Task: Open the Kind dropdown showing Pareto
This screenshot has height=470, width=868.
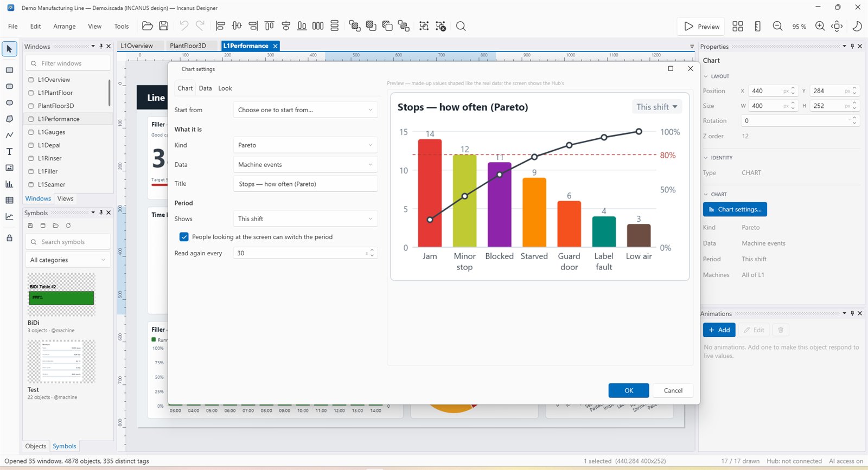Action: click(x=305, y=145)
